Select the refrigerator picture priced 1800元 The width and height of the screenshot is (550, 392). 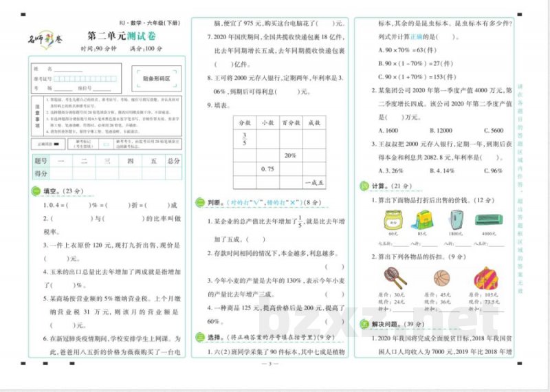(456, 220)
